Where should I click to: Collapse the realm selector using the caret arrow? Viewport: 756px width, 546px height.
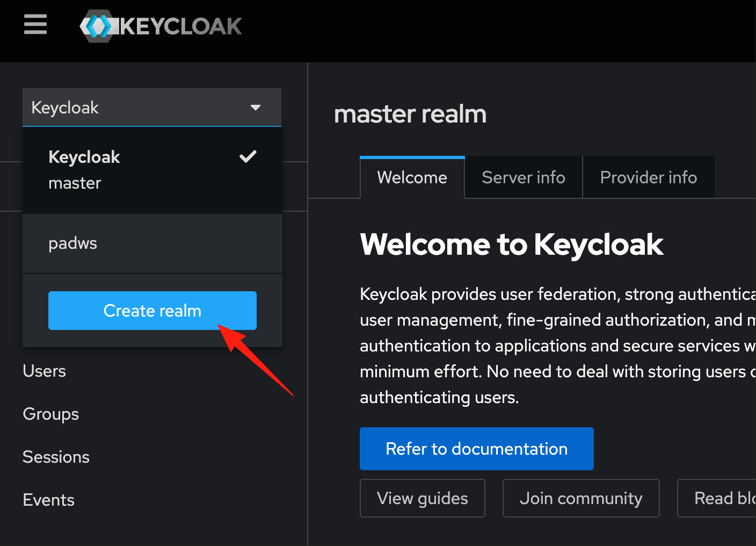pyautogui.click(x=256, y=107)
